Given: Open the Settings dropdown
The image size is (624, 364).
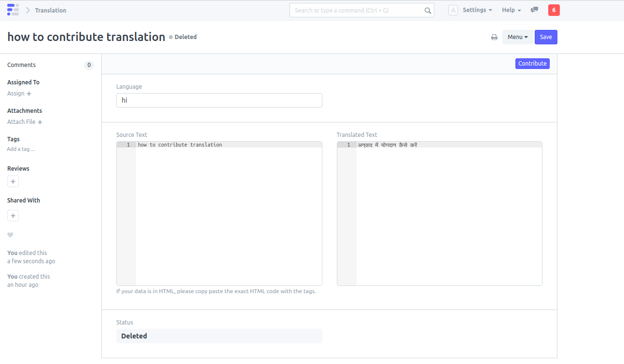Looking at the screenshot, I should click(x=477, y=10).
